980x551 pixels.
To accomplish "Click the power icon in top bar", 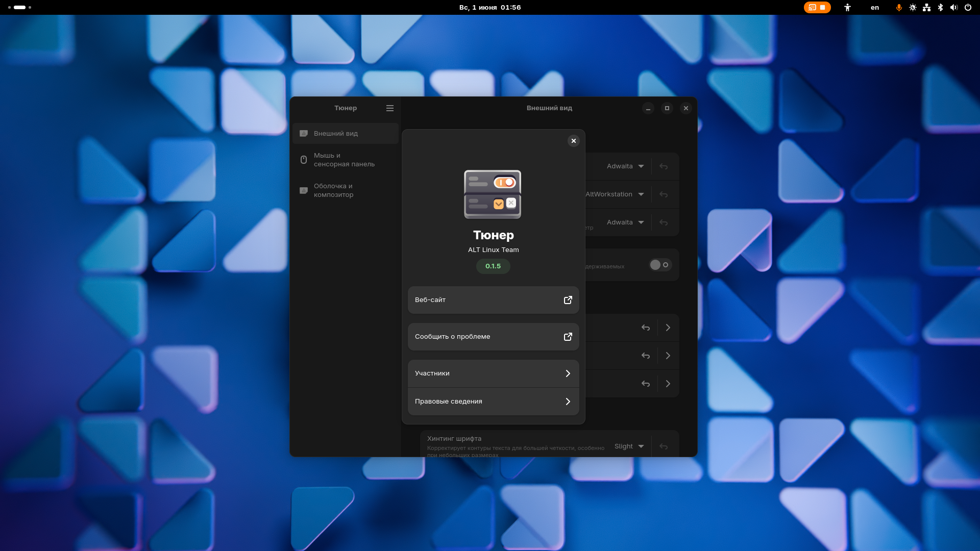I will point(968,7).
